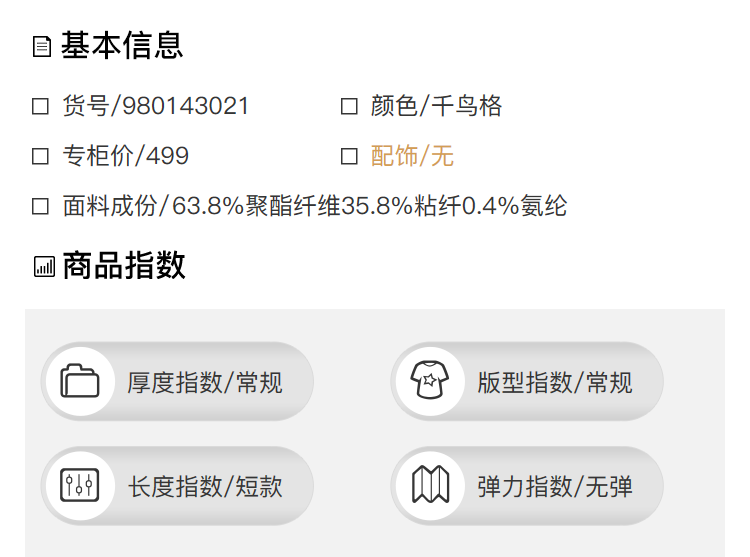
Task: Click the sliders icon for length index
Action: click(80, 485)
